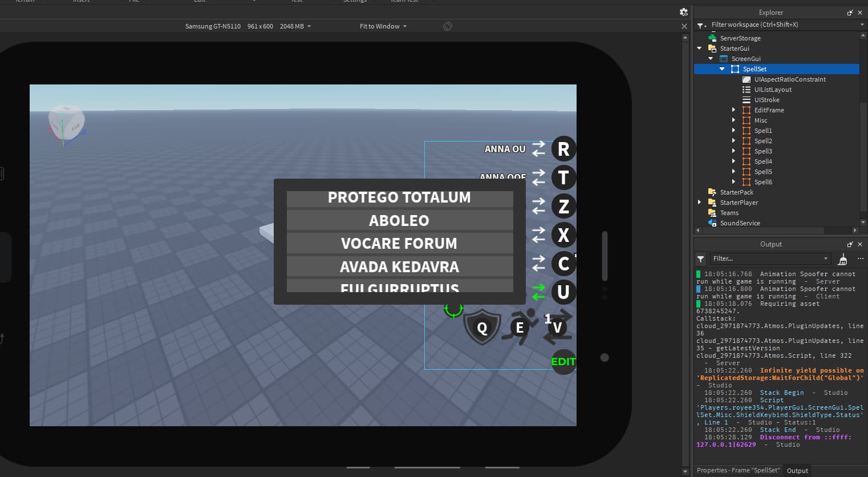Open the Output filter dropdown arrow
This screenshot has height=477, width=868.
pyautogui.click(x=825, y=258)
